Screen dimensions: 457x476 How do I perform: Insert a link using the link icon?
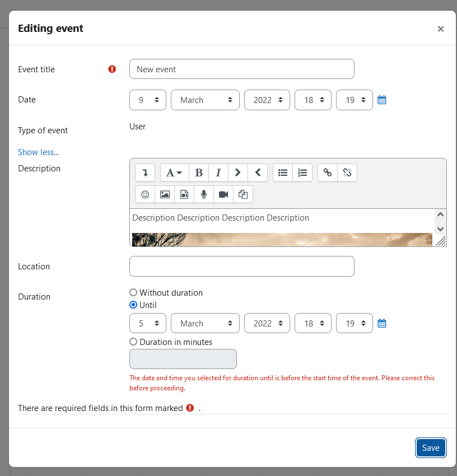327,172
